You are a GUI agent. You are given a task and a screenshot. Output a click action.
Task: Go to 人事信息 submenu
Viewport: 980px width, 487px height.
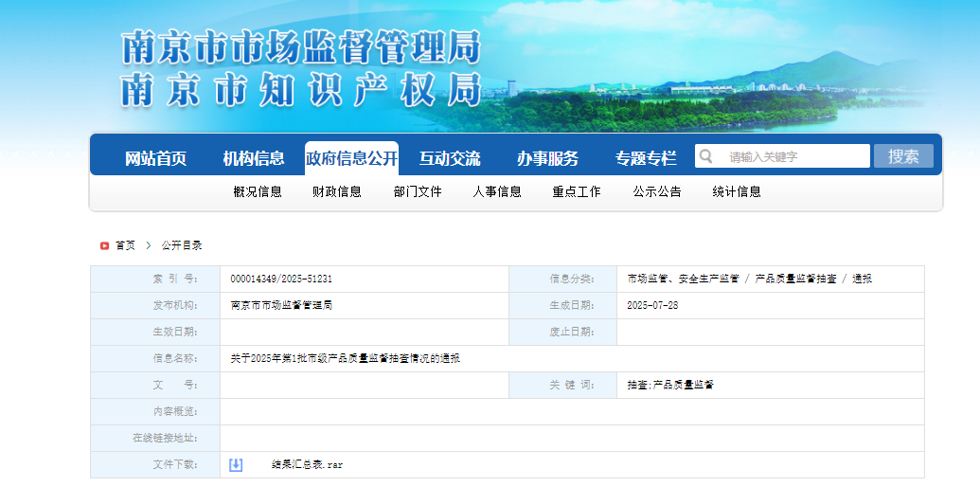497,192
